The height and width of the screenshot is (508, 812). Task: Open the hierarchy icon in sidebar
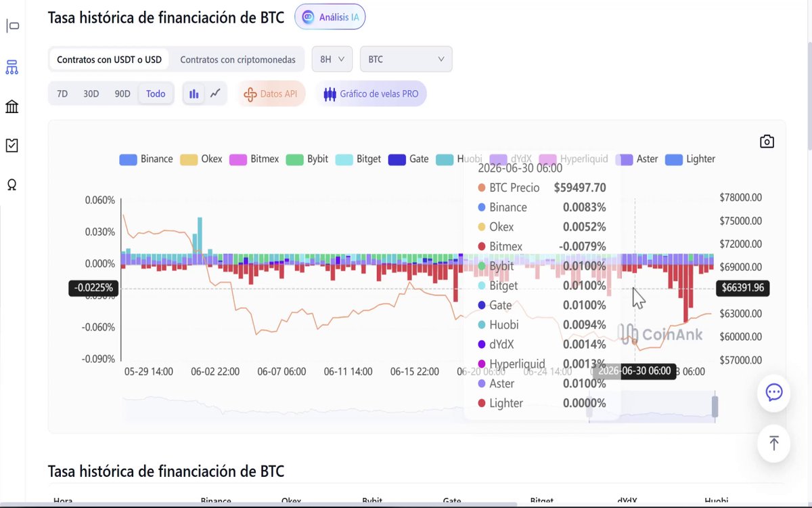(x=12, y=67)
